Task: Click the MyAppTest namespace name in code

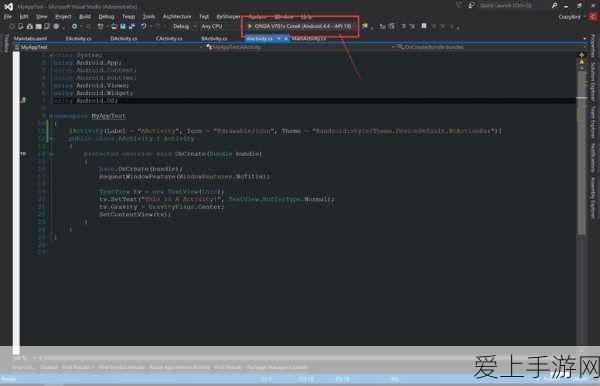Action: click(x=108, y=116)
